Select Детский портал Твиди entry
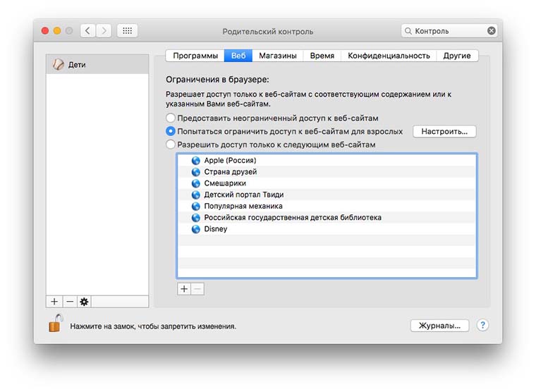This screenshot has height=392, width=536. point(327,195)
